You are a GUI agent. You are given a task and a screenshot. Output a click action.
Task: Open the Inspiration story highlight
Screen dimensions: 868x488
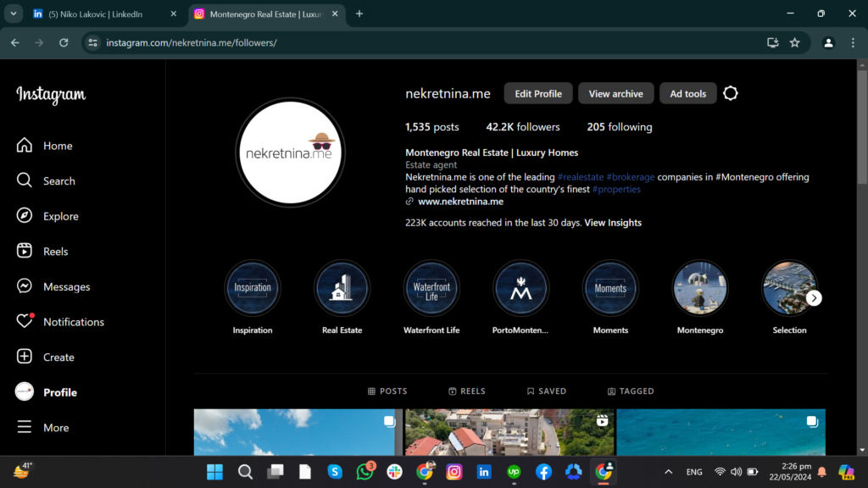click(253, 288)
